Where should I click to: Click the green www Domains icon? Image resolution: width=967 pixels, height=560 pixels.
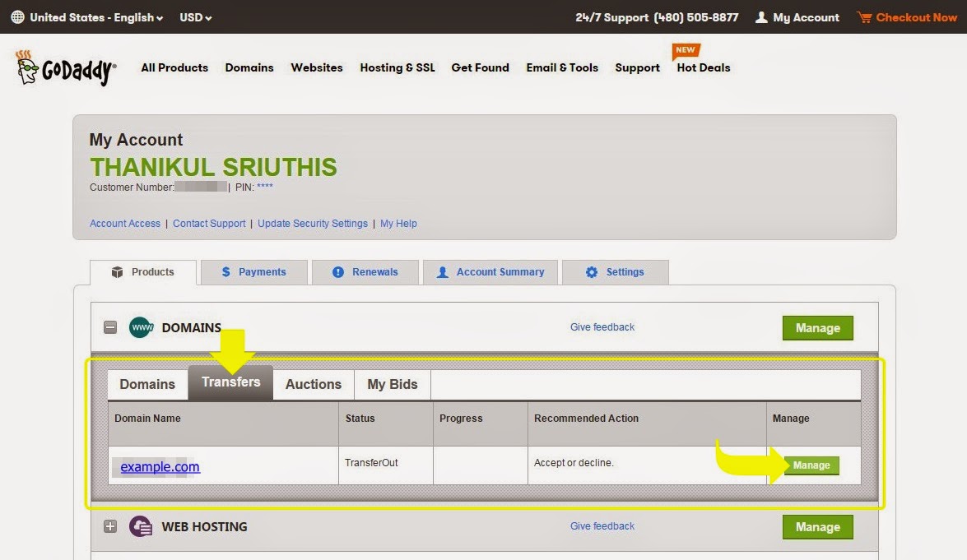pos(142,327)
